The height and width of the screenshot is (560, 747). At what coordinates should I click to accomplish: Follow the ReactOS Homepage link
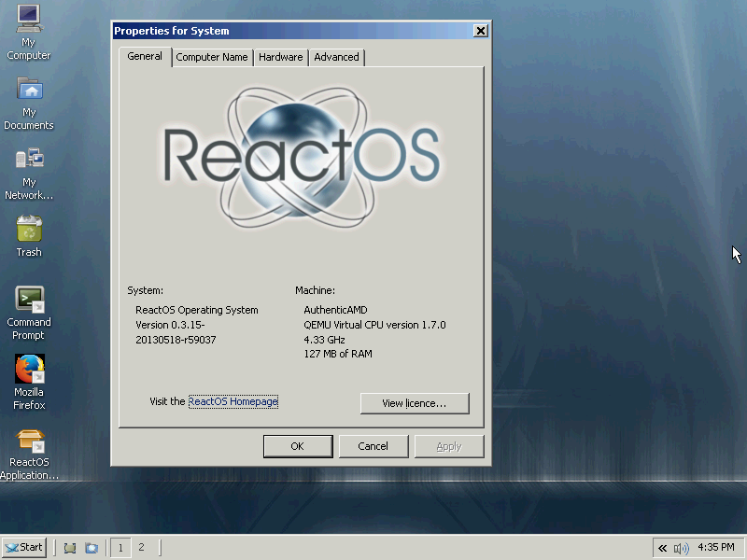pyautogui.click(x=233, y=401)
